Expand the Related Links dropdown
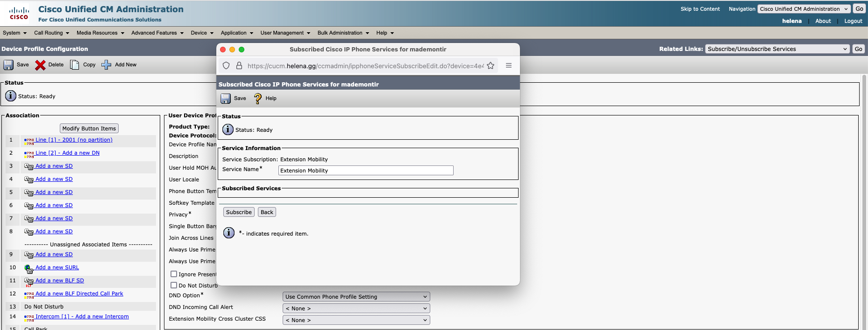The height and width of the screenshot is (330, 868). [777, 49]
